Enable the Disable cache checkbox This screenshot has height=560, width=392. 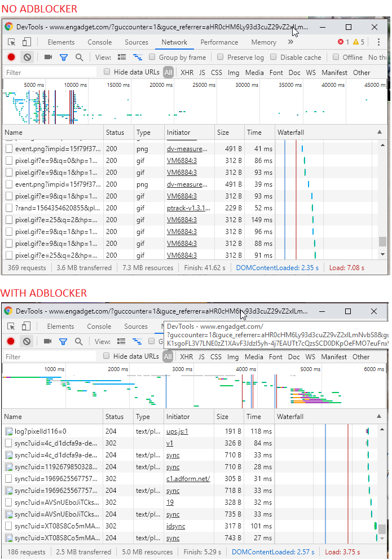(x=274, y=57)
